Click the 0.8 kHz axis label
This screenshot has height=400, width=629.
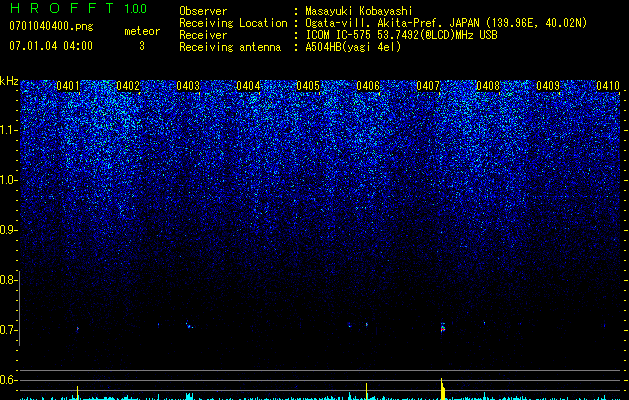pyautogui.click(x=7, y=280)
